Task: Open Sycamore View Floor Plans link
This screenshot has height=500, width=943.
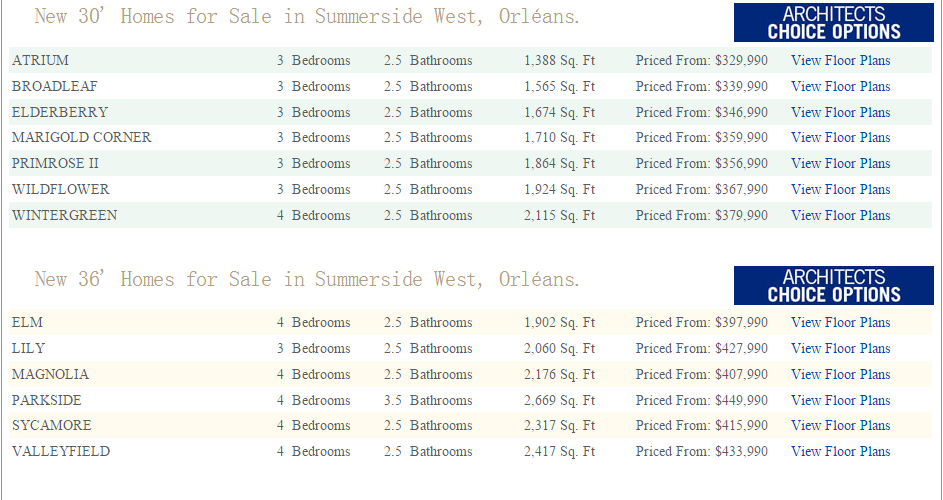Action: click(x=840, y=425)
